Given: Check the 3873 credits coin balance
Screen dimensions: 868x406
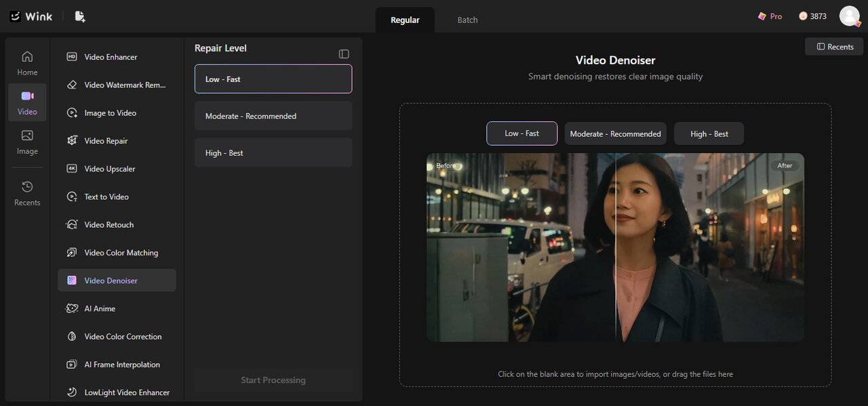Looking at the screenshot, I should pyautogui.click(x=812, y=16).
